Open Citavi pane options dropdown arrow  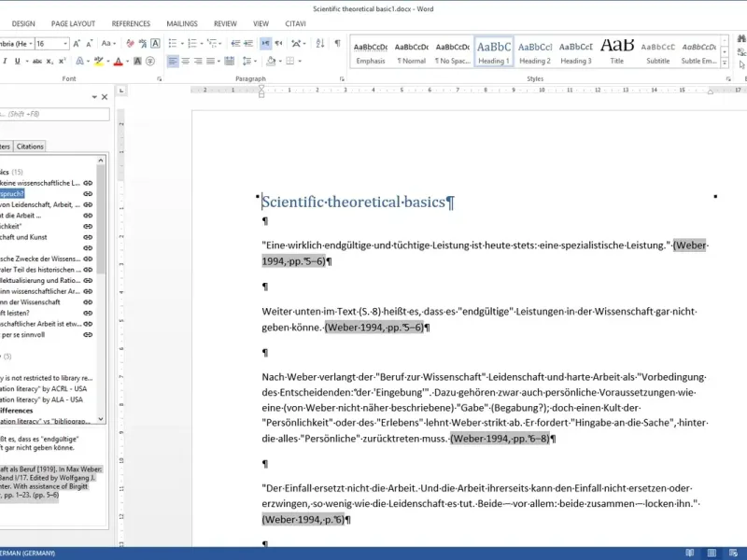coord(94,97)
